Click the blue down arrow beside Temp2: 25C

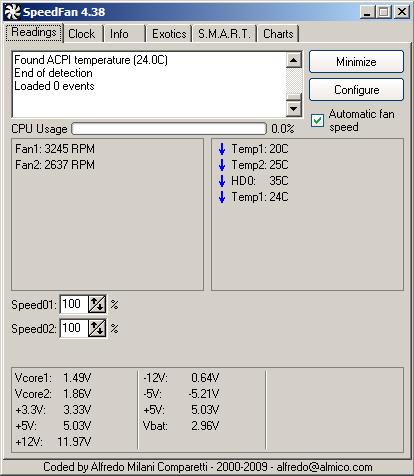point(222,165)
